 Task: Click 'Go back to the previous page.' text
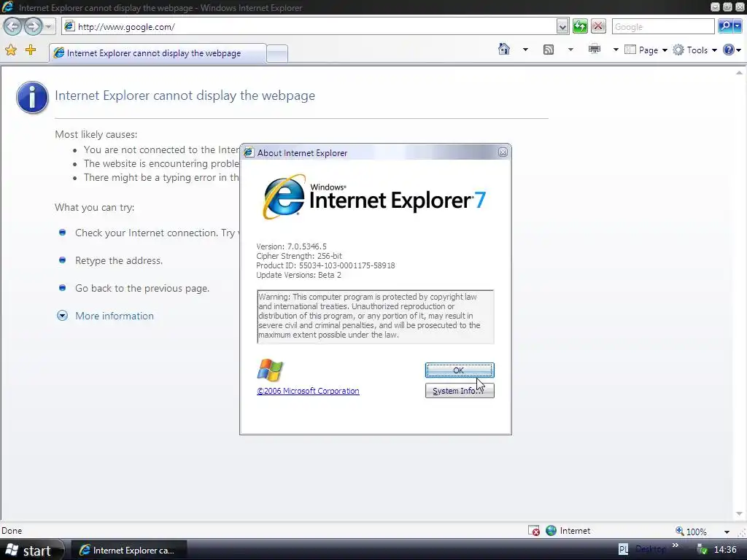point(142,288)
